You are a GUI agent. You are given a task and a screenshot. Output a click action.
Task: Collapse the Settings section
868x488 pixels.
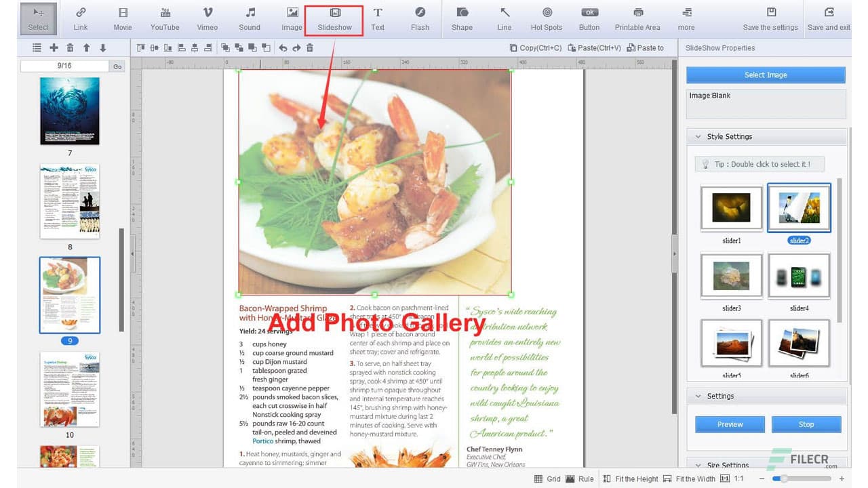click(x=698, y=396)
